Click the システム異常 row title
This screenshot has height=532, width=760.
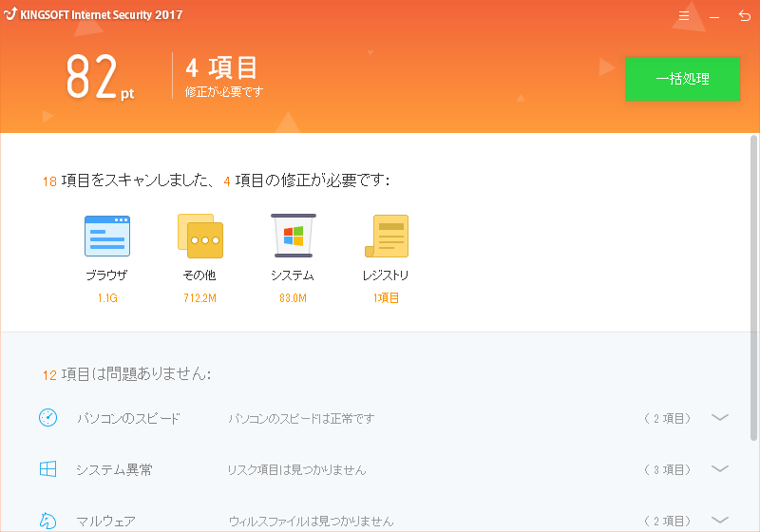pos(114,469)
